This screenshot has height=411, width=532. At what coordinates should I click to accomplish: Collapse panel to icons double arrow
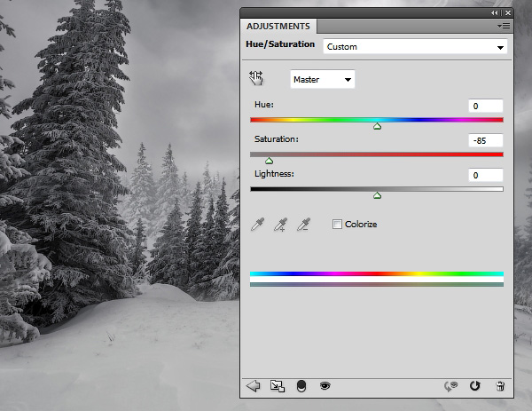[x=495, y=13]
